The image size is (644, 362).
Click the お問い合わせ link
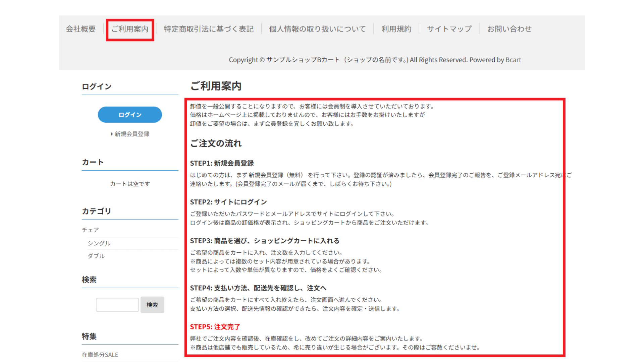click(509, 29)
